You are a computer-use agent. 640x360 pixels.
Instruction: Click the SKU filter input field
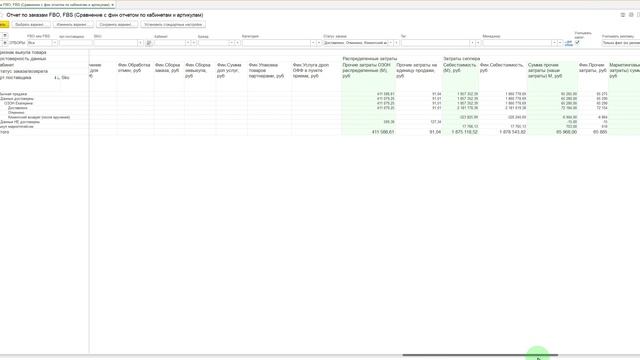point(116,43)
